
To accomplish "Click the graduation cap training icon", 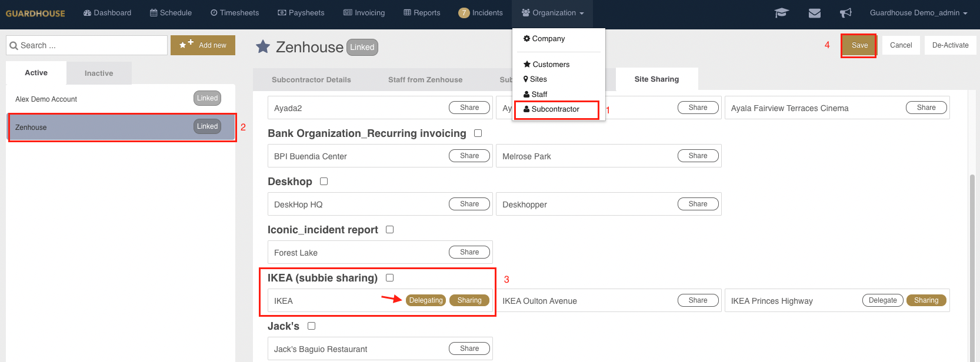I will pos(782,13).
